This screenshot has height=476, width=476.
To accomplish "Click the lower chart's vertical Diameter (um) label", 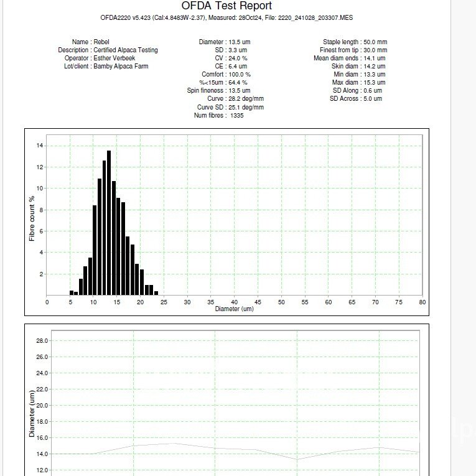I will [32, 413].
